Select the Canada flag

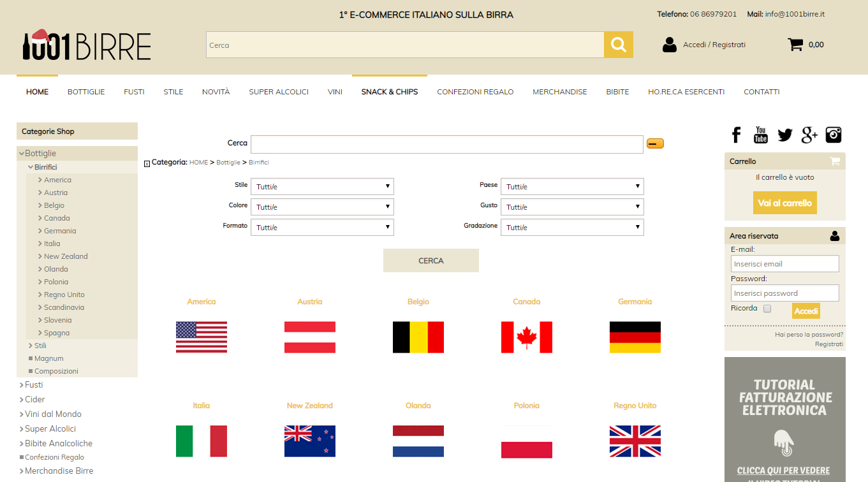pyautogui.click(x=527, y=337)
